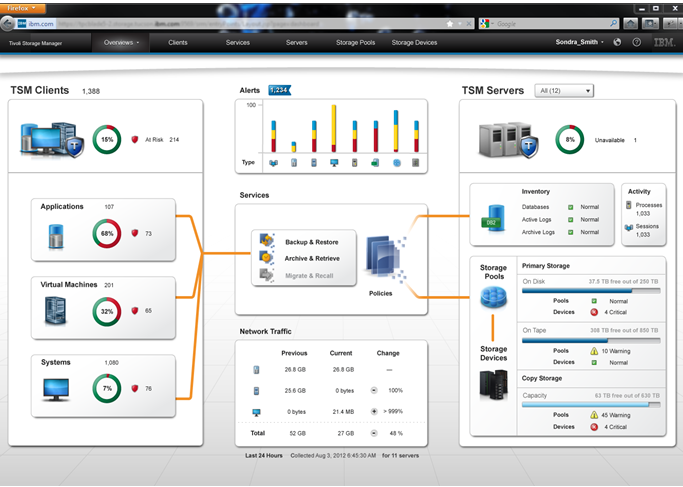Click Active Logs Normal status icon
This screenshot has width=683, height=487.
[571, 220]
